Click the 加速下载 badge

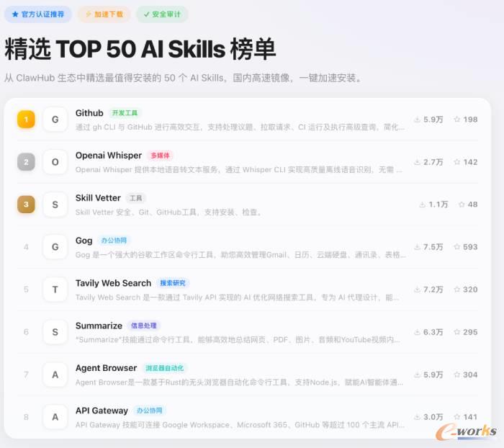(x=104, y=14)
